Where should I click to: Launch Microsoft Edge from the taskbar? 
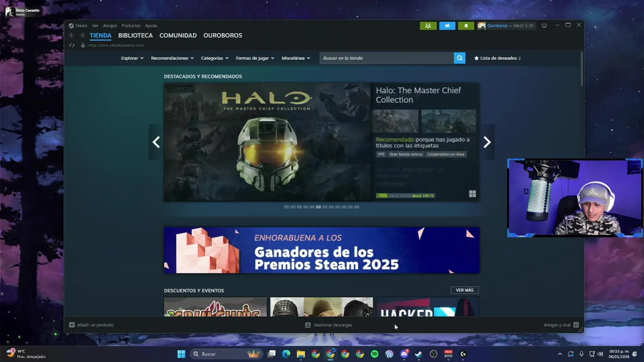286,354
